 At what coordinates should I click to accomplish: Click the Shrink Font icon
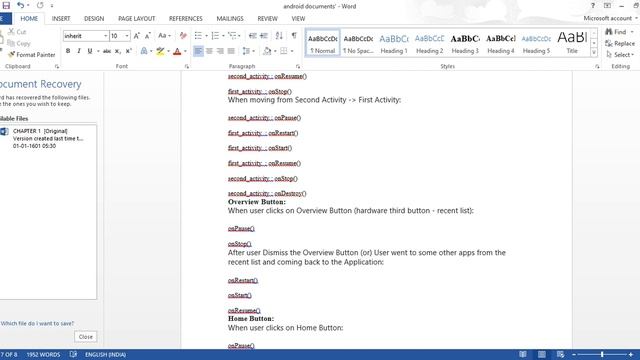click(x=147, y=36)
